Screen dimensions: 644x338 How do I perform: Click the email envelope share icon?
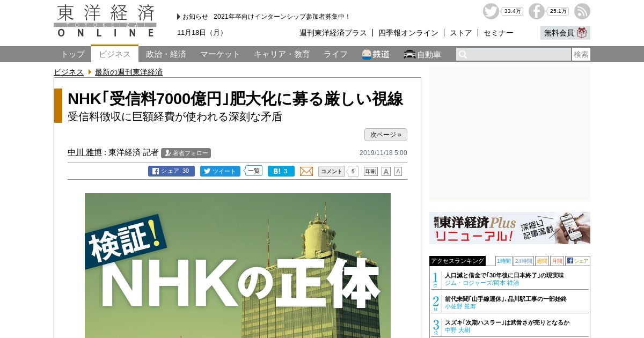click(x=306, y=171)
